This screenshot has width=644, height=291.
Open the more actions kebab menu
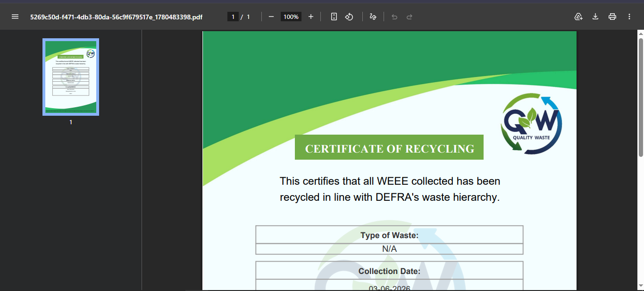(629, 17)
